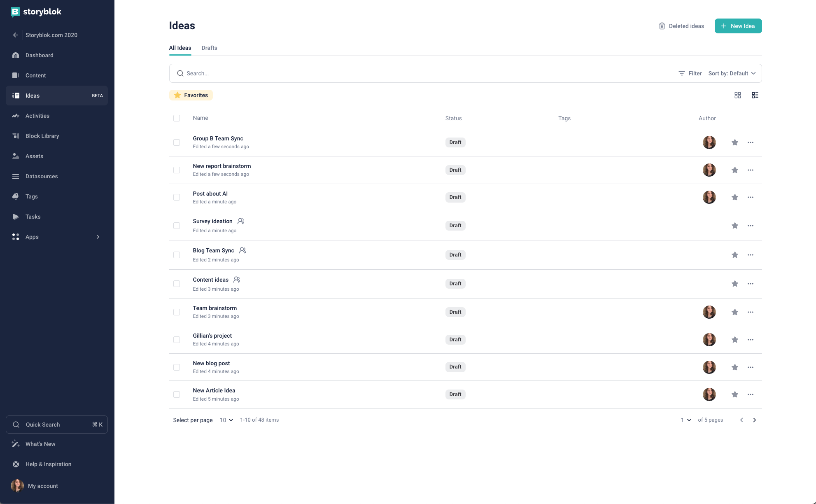Check the Group B Team Sync row
Screen dimensions: 816x504
tap(177, 142)
